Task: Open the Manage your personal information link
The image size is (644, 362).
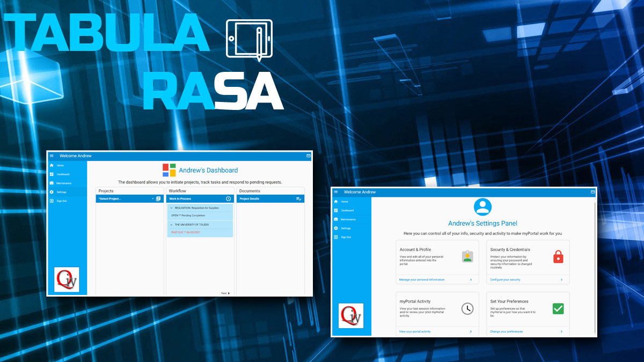Action: [x=422, y=280]
